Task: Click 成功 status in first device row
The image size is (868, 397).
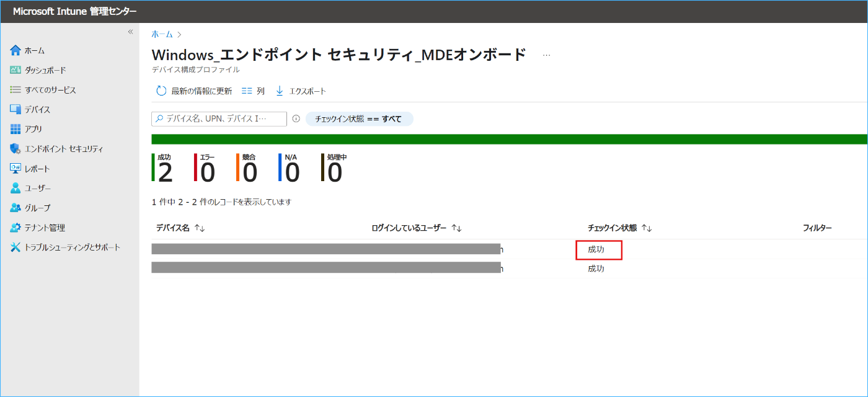Action: 596,249
